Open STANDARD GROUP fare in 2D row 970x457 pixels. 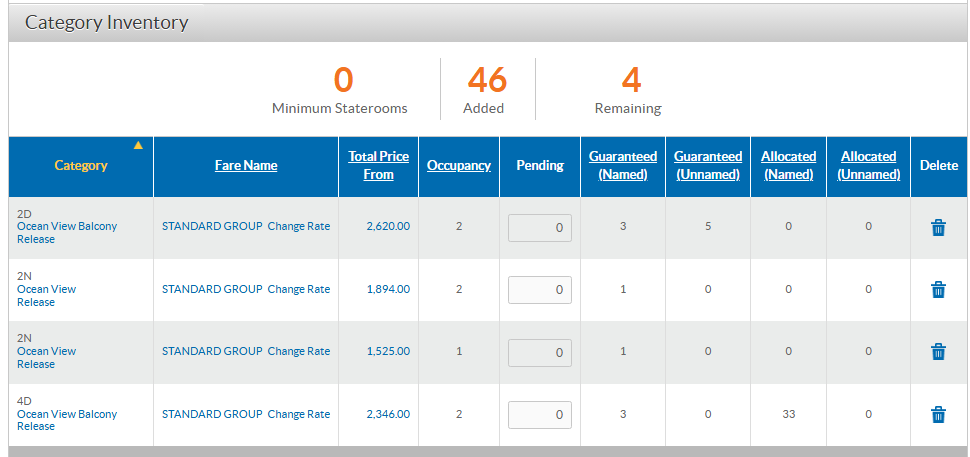point(212,226)
